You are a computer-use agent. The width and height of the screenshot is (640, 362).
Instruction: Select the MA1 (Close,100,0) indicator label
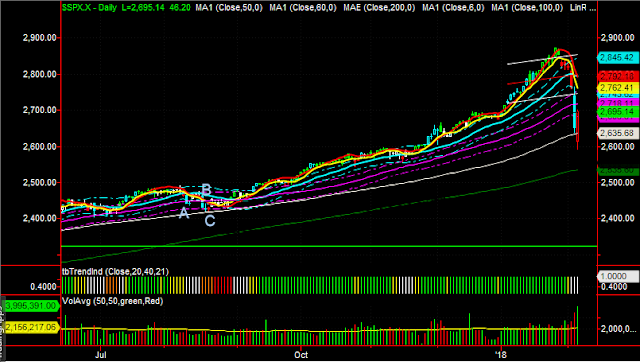(527, 7)
